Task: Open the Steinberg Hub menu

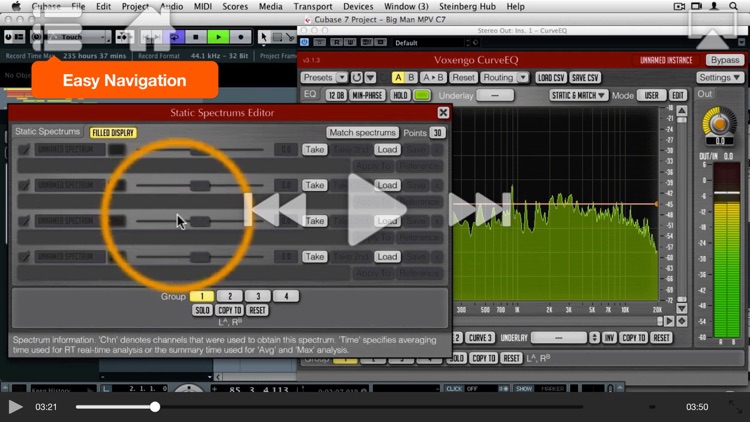Action: [x=467, y=6]
